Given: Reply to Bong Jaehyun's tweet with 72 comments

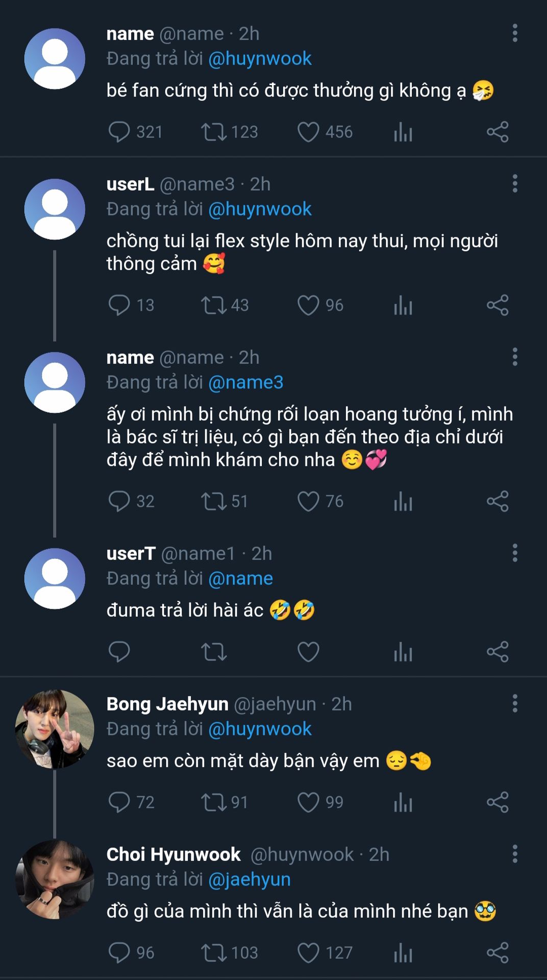Looking at the screenshot, I should click(119, 802).
